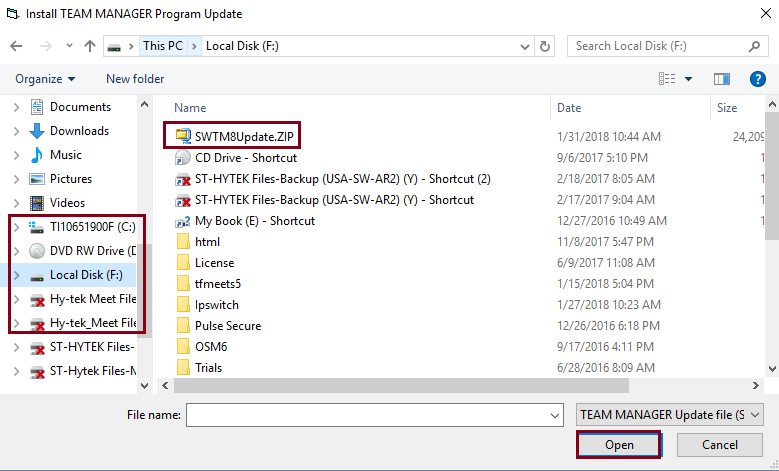Screen dimensions: 779x471
Task: Refresh the current folder view
Action: point(545,47)
